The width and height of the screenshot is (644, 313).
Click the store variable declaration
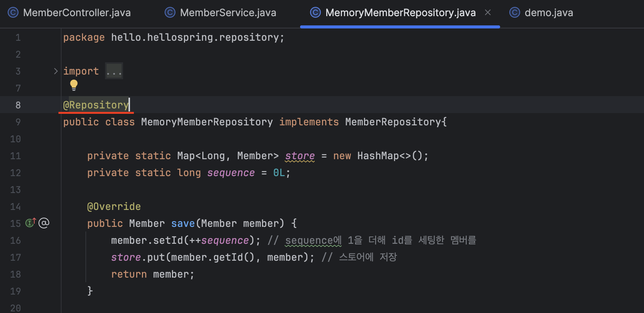click(x=300, y=156)
